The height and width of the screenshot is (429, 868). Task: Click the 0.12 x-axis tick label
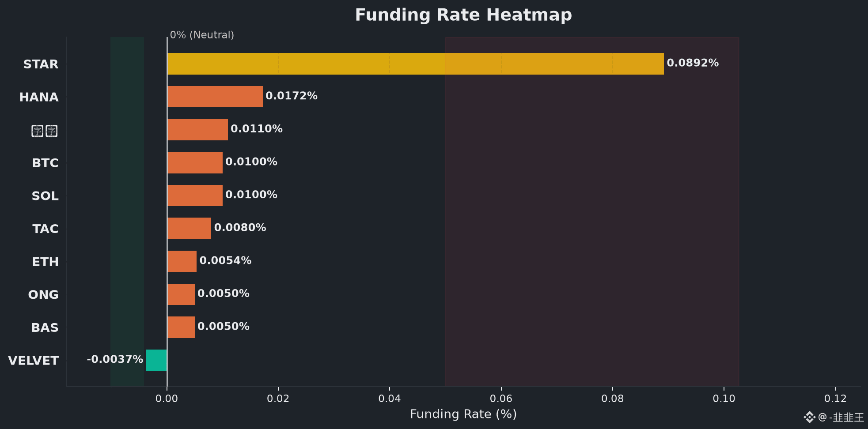tap(836, 399)
